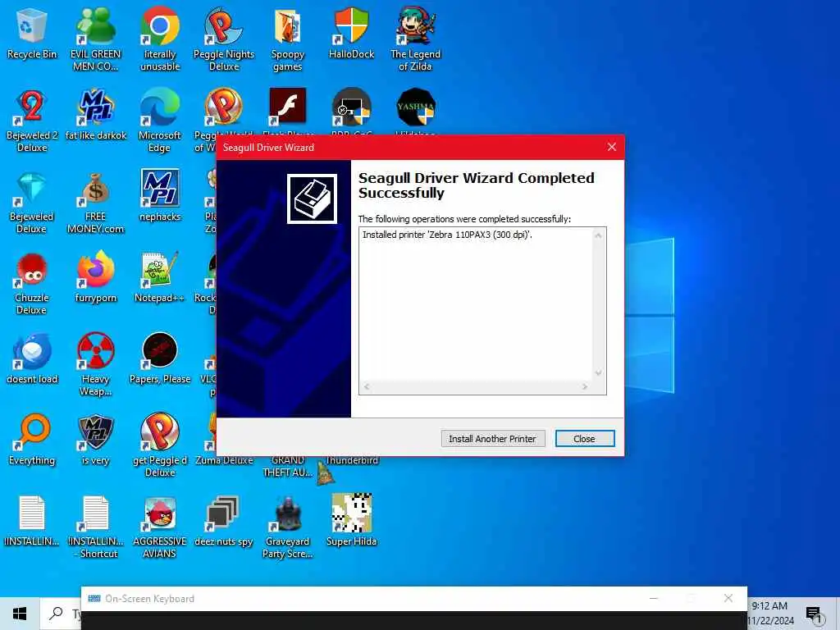The height and width of the screenshot is (630, 840).
Task: Select the Peggle Nights Deluxe icon
Action: click(224, 39)
